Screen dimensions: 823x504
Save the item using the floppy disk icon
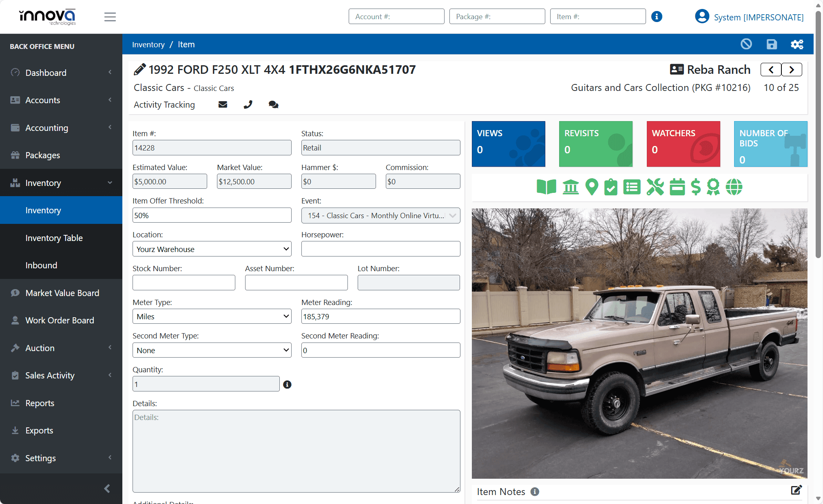coord(772,44)
